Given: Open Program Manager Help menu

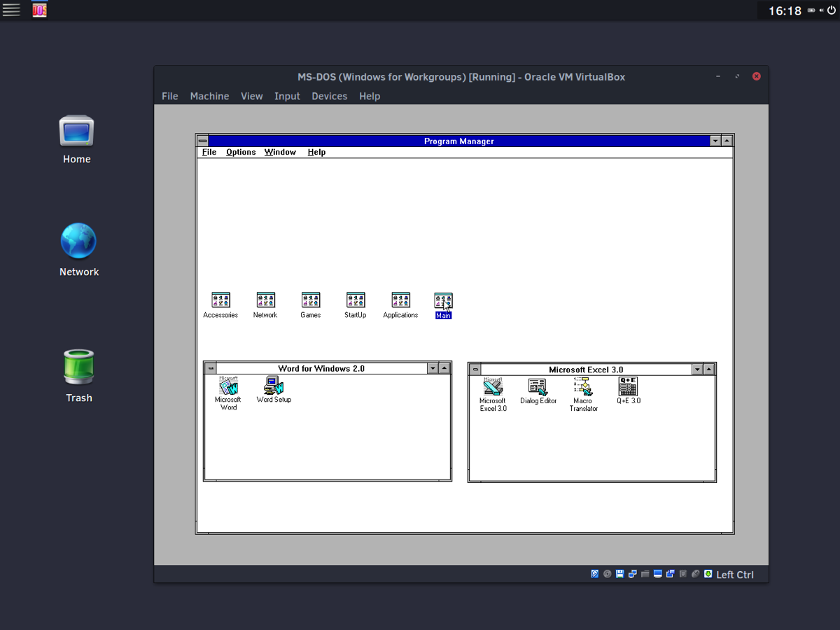Looking at the screenshot, I should [316, 152].
